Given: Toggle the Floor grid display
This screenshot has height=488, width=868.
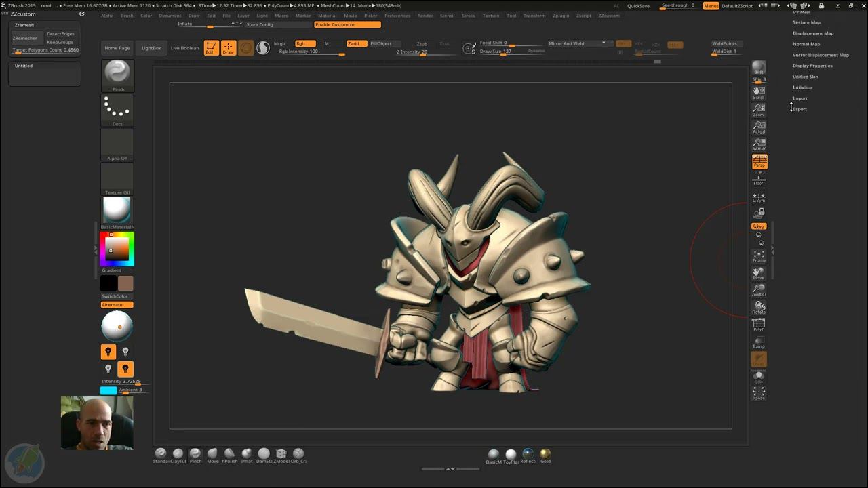Looking at the screenshot, I should coord(759,179).
